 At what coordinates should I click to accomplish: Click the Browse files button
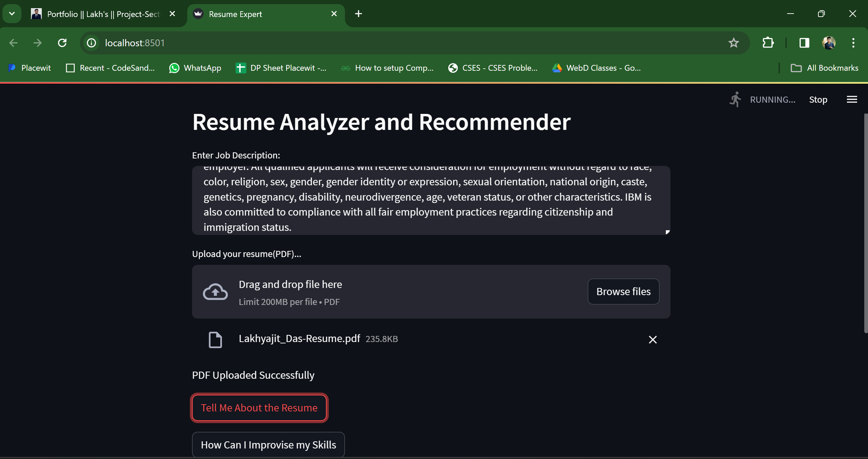623,291
